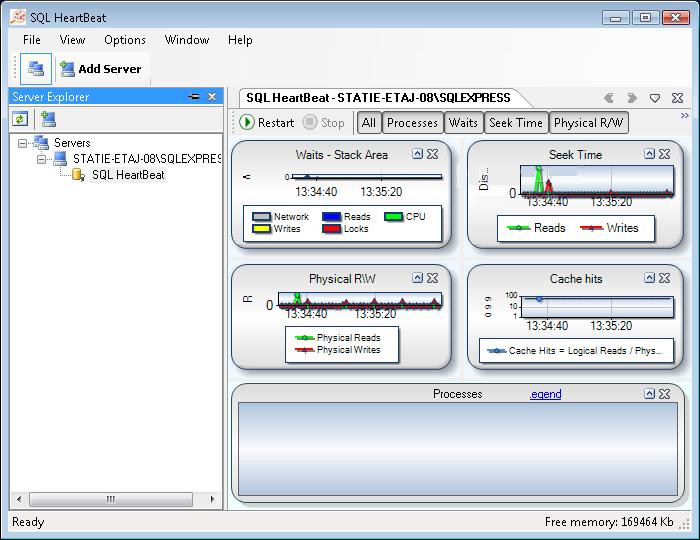
Task: Go to next document tab arrow
Action: tap(632, 98)
